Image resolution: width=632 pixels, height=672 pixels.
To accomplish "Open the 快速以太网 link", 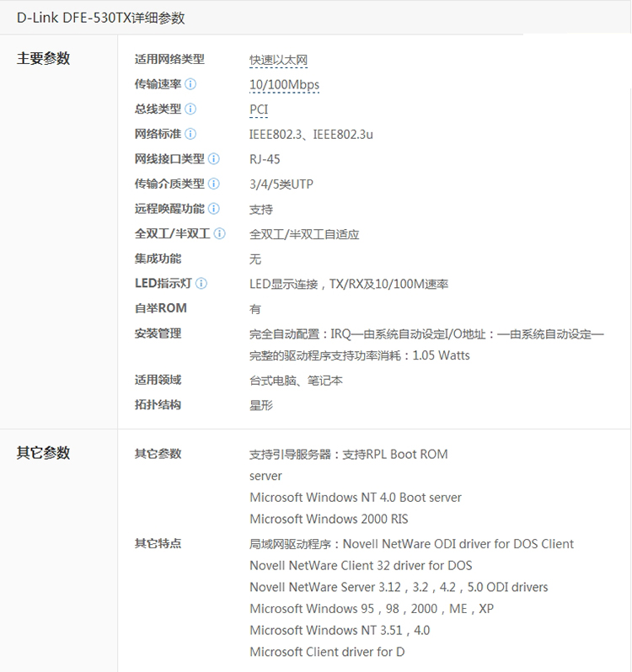I will (278, 61).
